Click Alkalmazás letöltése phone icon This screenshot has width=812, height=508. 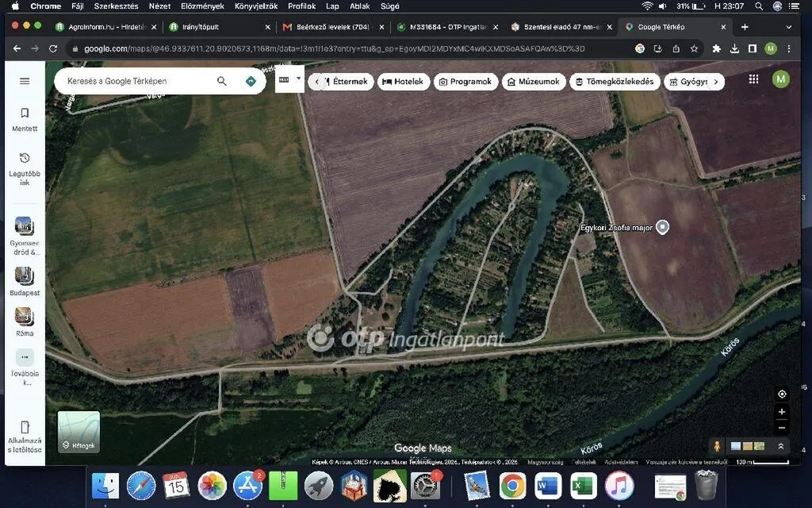tap(25, 427)
